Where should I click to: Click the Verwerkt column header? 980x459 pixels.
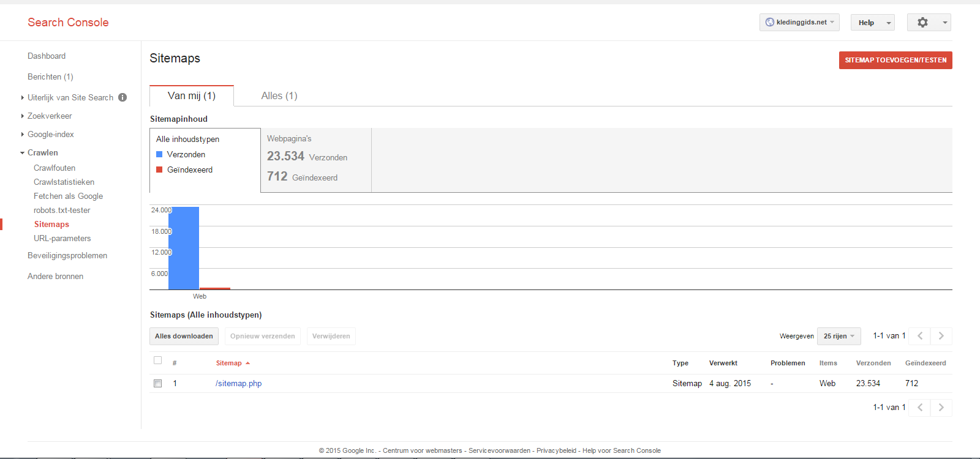[x=723, y=363]
